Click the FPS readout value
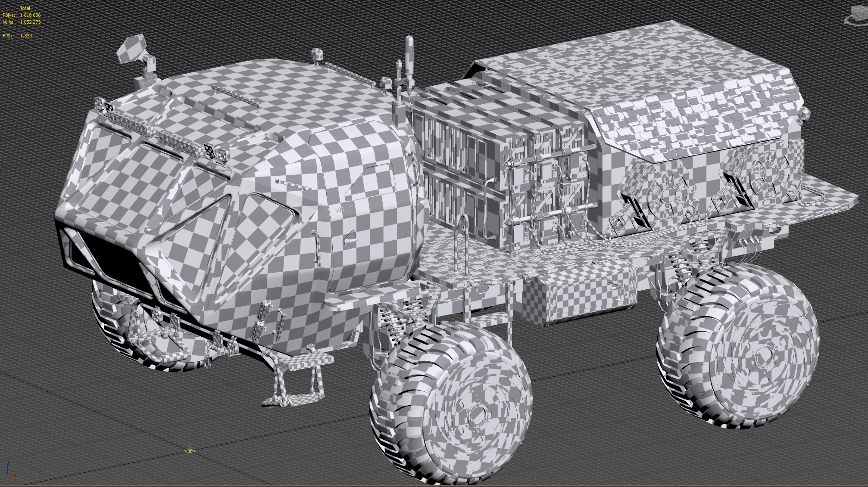 [26, 36]
